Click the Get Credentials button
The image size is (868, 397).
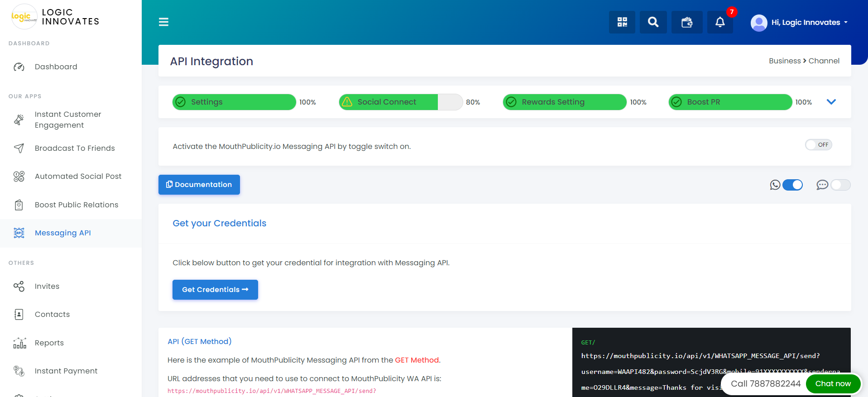click(215, 290)
